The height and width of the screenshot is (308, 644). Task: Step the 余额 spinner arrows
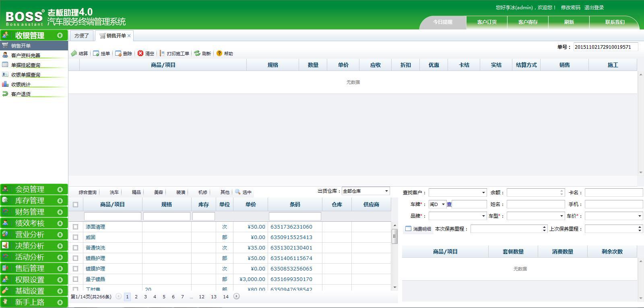(562, 193)
